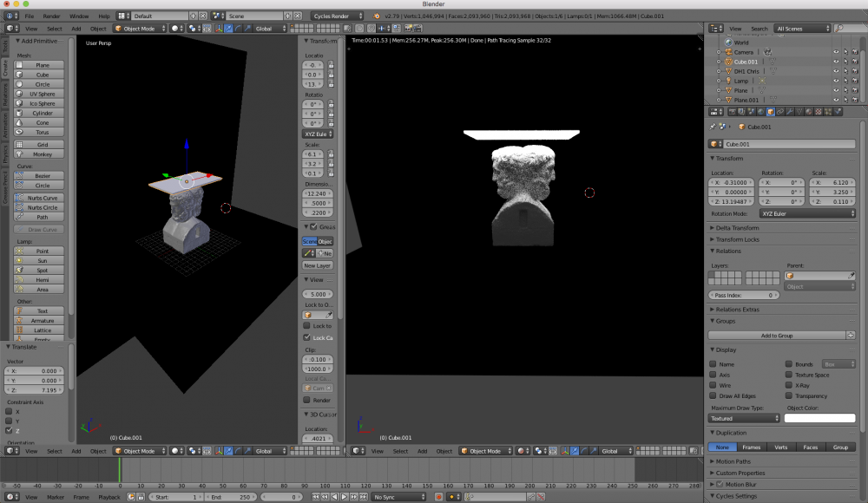Image resolution: width=868 pixels, height=503 pixels.
Task: Open the Maximum Draw Type dropdown
Action: (x=744, y=418)
